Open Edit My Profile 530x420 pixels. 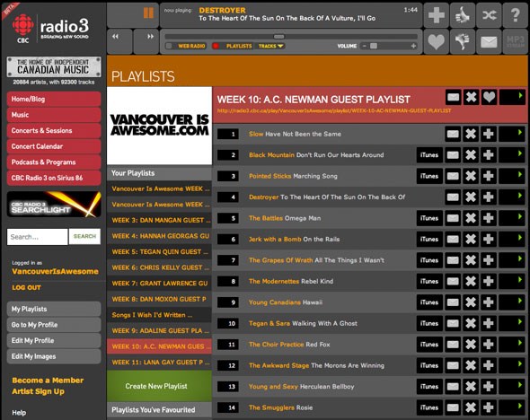54,340
